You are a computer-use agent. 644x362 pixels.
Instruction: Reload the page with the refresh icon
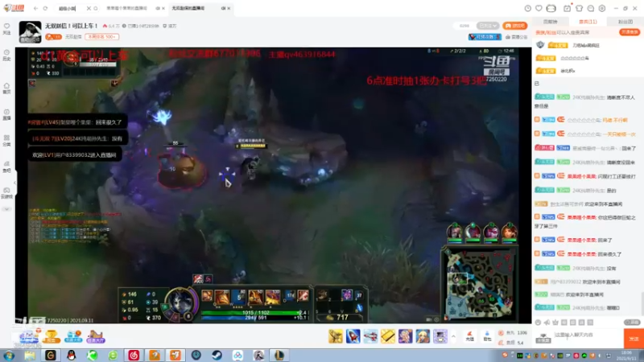tap(45, 8)
